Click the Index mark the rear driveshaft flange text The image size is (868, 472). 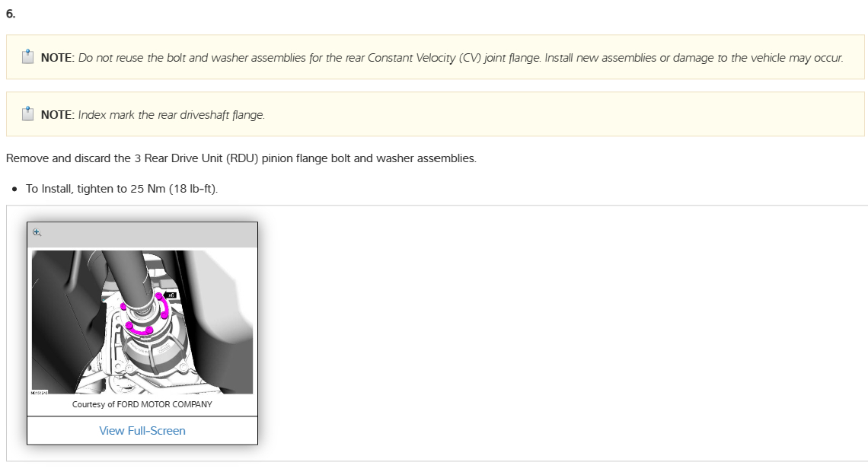tap(171, 115)
